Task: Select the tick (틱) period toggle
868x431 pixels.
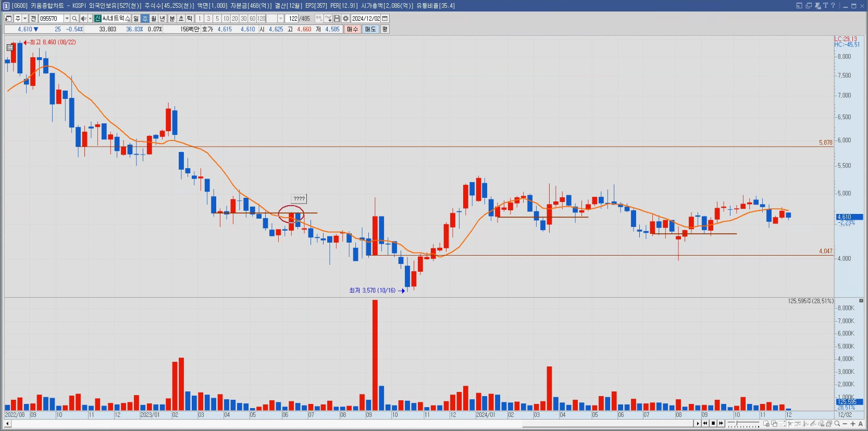Action: (190, 19)
